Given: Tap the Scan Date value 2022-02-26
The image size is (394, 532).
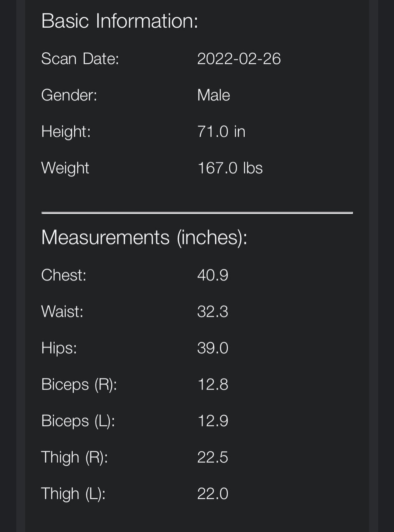Looking at the screenshot, I should (x=239, y=59).
